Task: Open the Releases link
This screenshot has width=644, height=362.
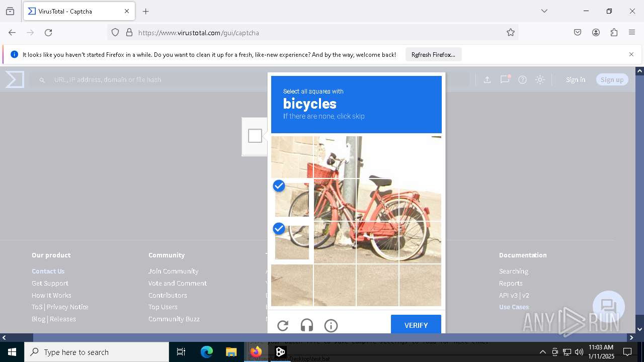Action: [63, 319]
